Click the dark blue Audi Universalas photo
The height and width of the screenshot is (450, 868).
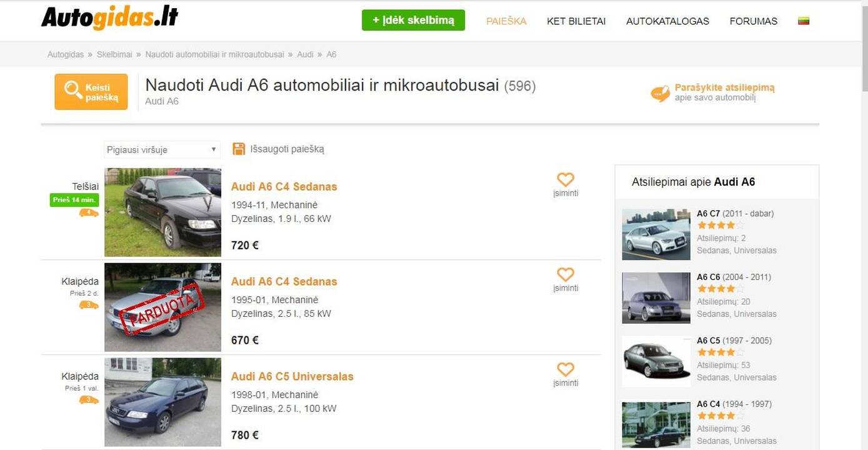(x=162, y=402)
